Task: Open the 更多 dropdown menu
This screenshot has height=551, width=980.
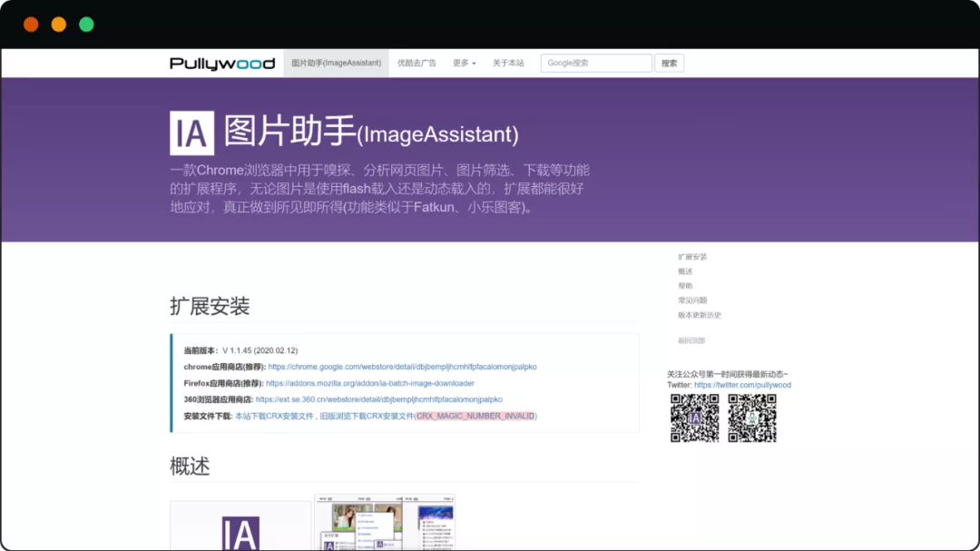Action: click(x=464, y=63)
